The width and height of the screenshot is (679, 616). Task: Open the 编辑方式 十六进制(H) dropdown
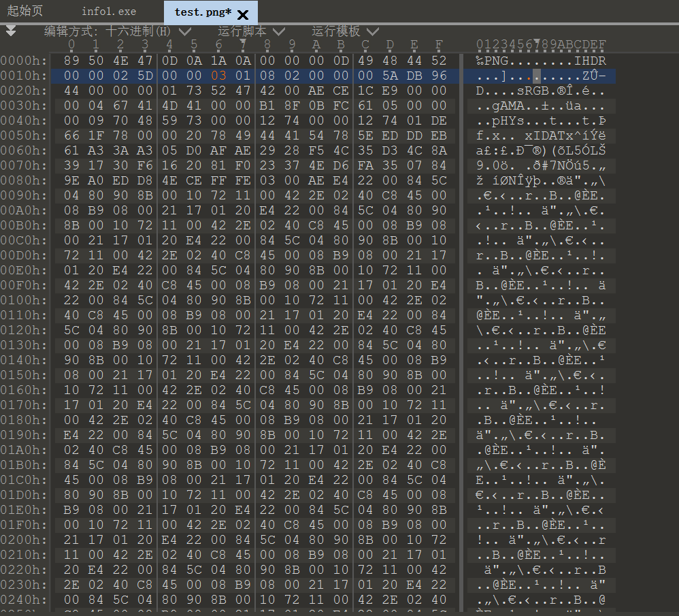pos(185,31)
